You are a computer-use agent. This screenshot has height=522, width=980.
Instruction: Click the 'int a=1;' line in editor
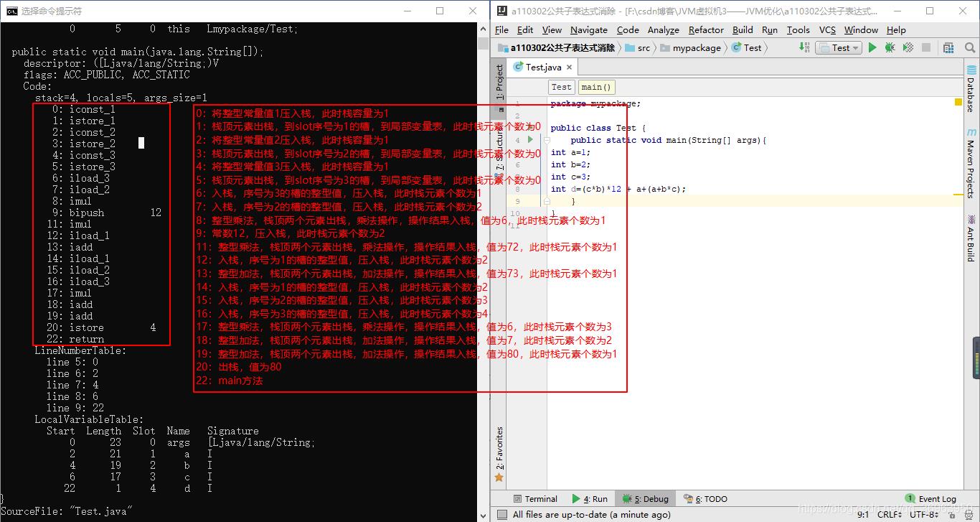click(570, 152)
